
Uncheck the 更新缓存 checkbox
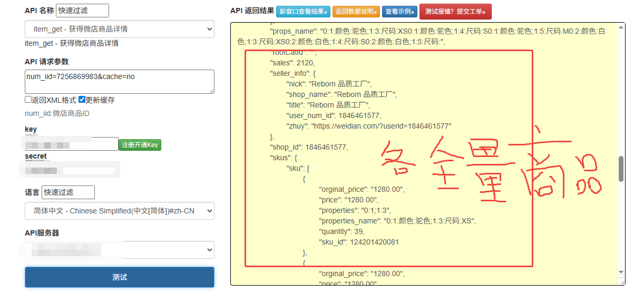pos(82,100)
